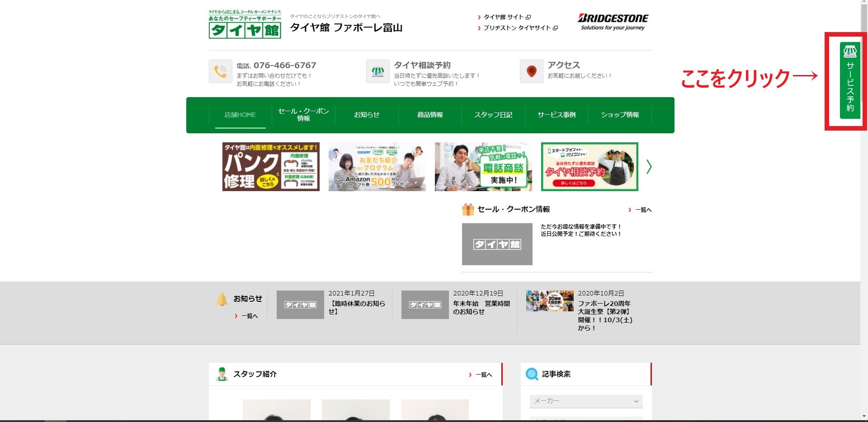Open the タイヤ相談予約 banner image

pyautogui.click(x=590, y=167)
